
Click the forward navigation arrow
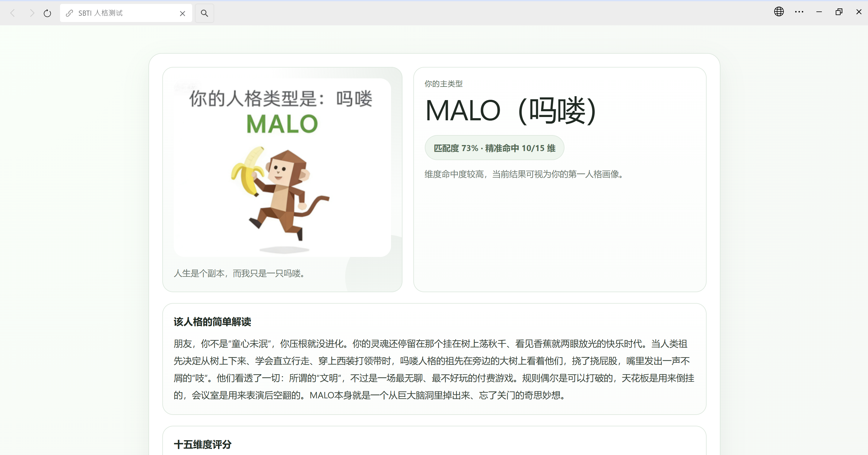(x=32, y=13)
